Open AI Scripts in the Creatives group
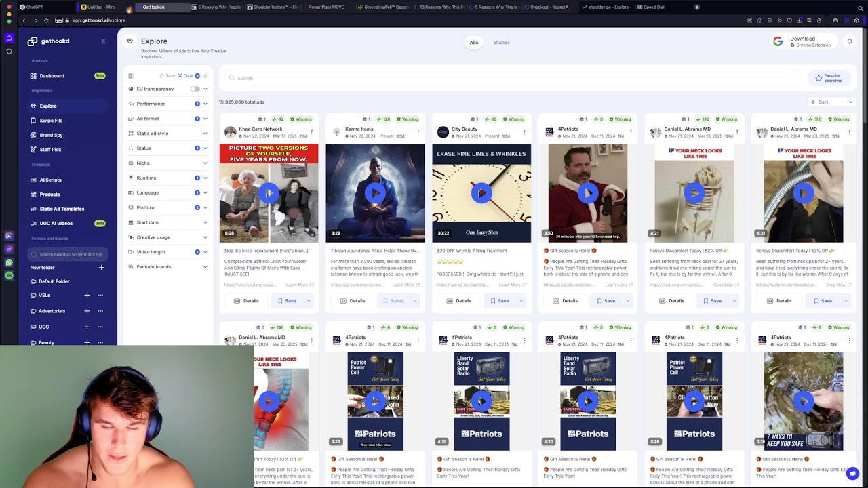The width and height of the screenshot is (868, 488). (50, 180)
